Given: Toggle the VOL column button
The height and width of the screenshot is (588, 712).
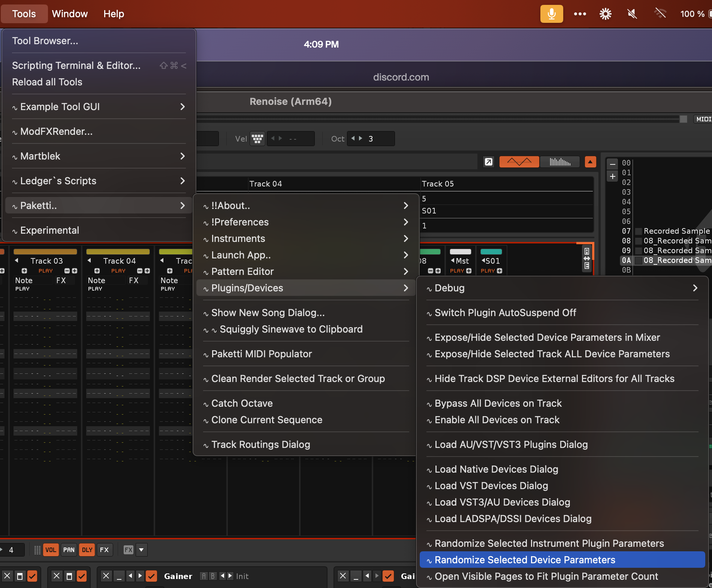Looking at the screenshot, I should coord(51,550).
